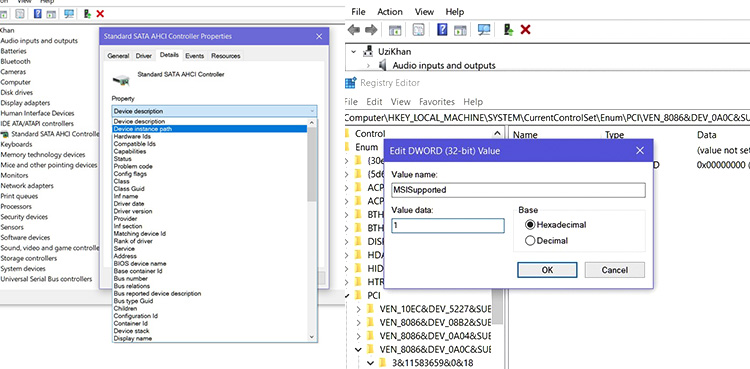Select Class Guid property
The image size is (750, 369).
tap(129, 189)
